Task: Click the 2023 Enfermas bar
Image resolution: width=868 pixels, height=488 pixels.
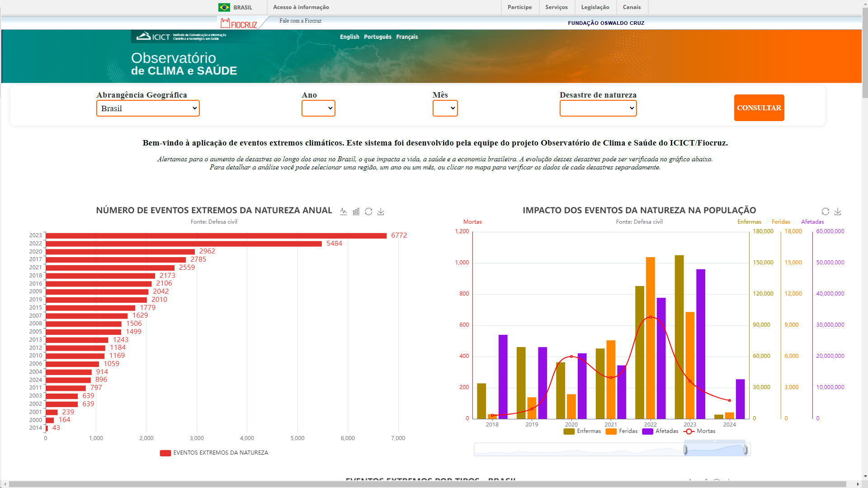Action: click(679, 337)
